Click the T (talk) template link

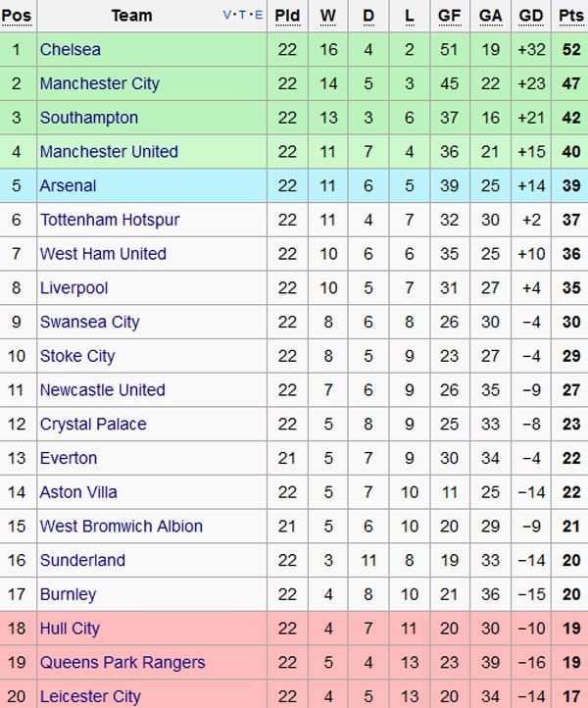(x=243, y=15)
